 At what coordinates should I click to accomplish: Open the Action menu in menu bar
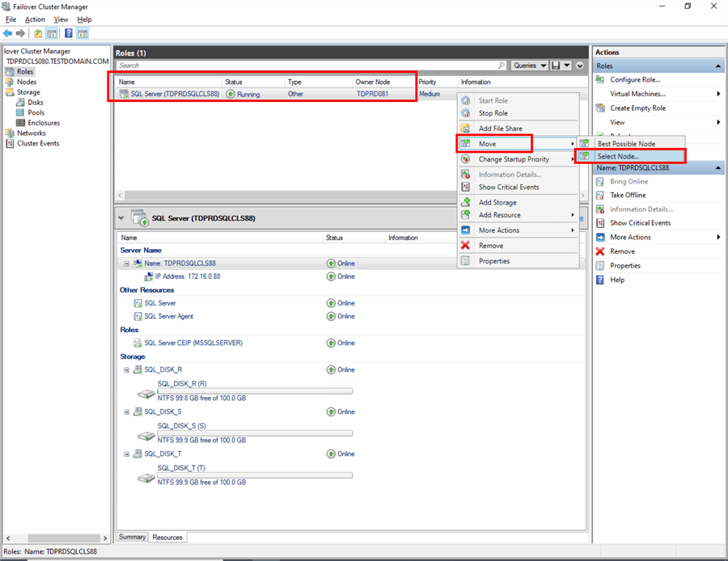pyautogui.click(x=35, y=19)
